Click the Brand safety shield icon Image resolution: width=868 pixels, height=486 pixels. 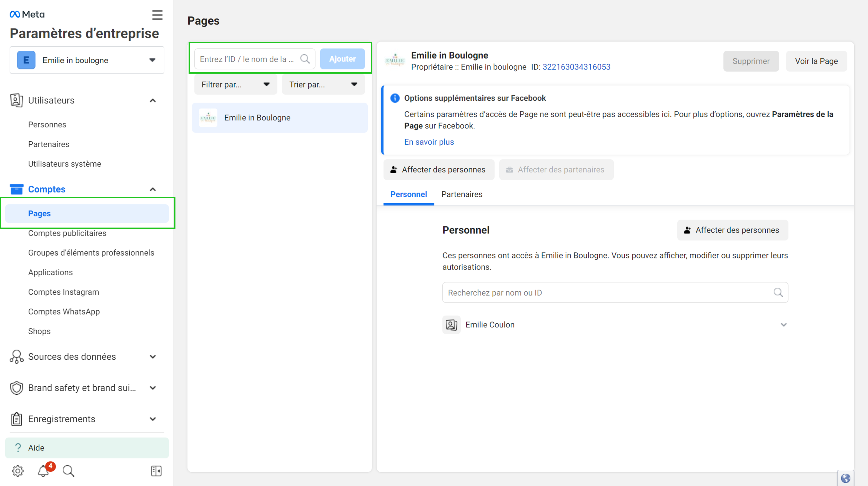pos(16,388)
